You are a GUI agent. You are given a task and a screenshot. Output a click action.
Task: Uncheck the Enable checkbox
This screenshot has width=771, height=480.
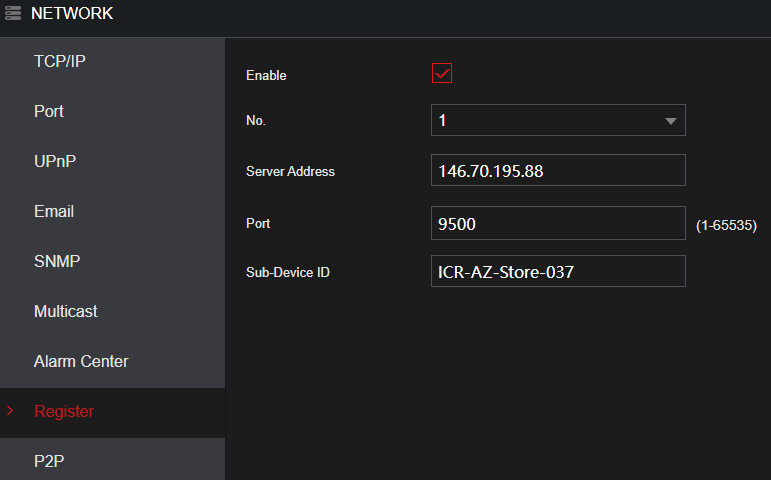point(442,73)
